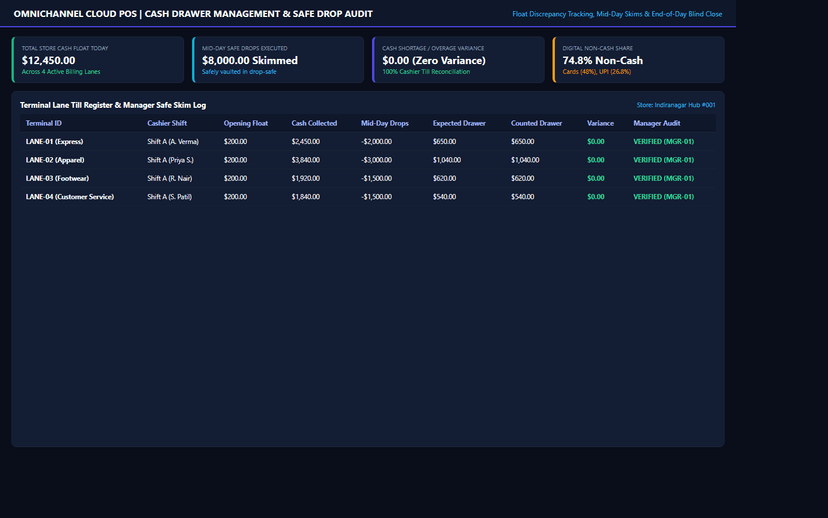Click Store: Indiranagar Hub #001 label

point(676,105)
